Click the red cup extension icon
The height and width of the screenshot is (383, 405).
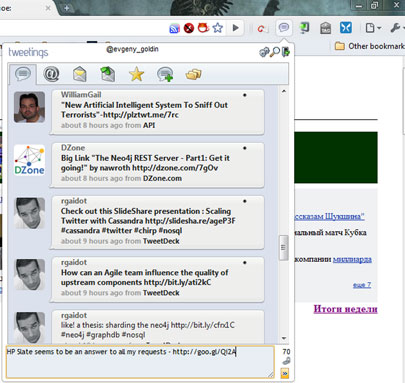click(x=203, y=27)
